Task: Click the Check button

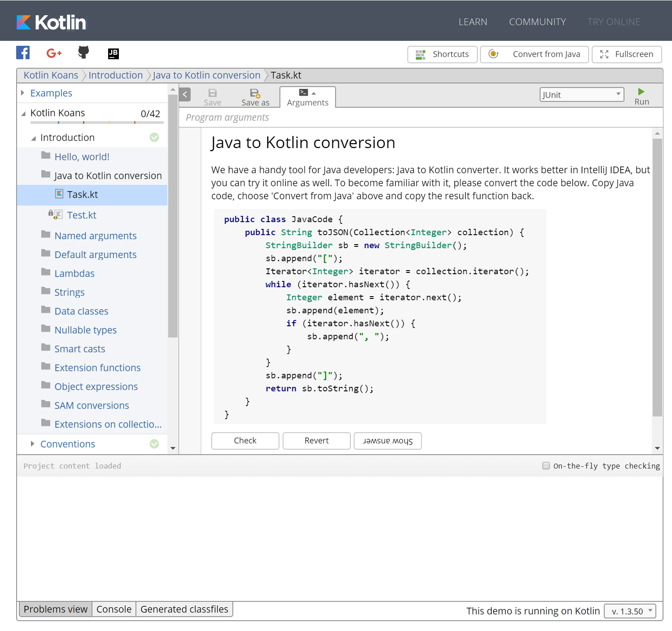Action: coord(245,441)
